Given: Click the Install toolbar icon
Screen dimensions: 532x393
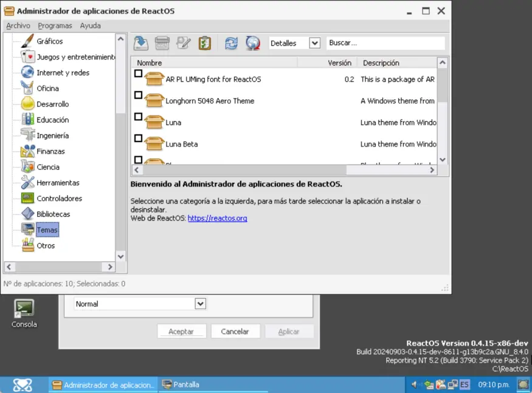Looking at the screenshot, I should 141,43.
